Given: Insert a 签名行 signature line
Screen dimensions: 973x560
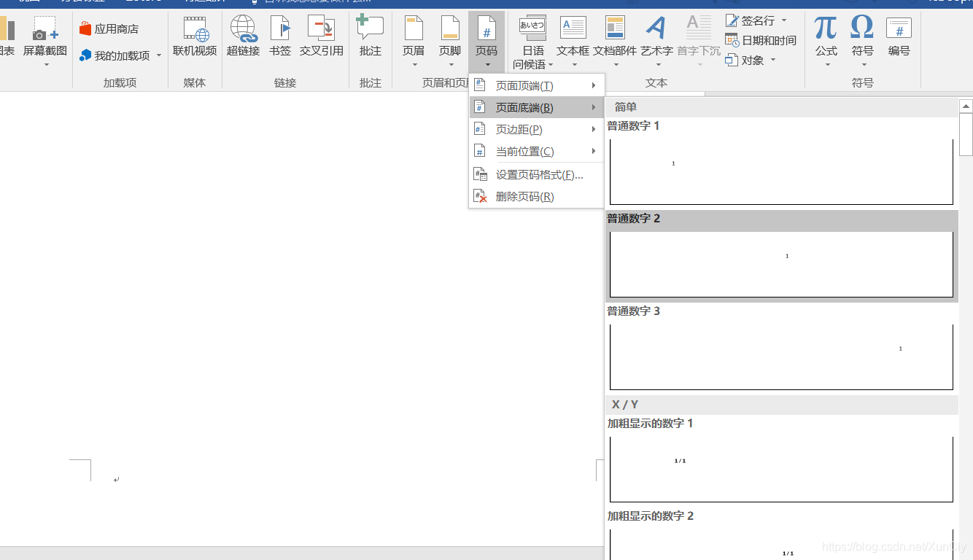Looking at the screenshot, I should (756, 20).
